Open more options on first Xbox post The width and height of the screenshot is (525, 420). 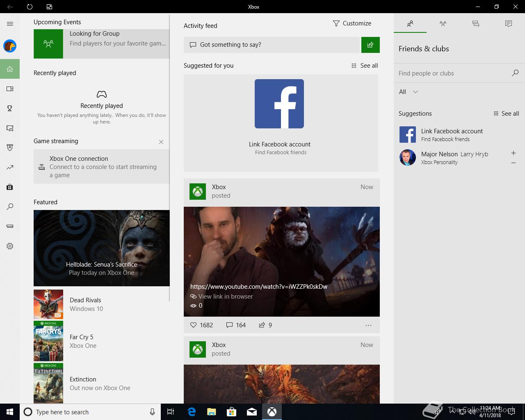click(x=368, y=325)
